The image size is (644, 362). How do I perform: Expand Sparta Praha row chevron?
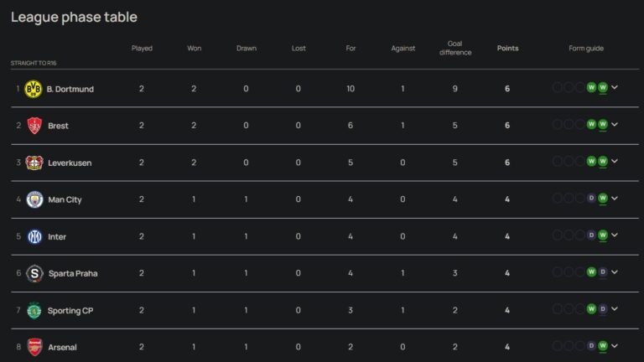[x=615, y=272]
